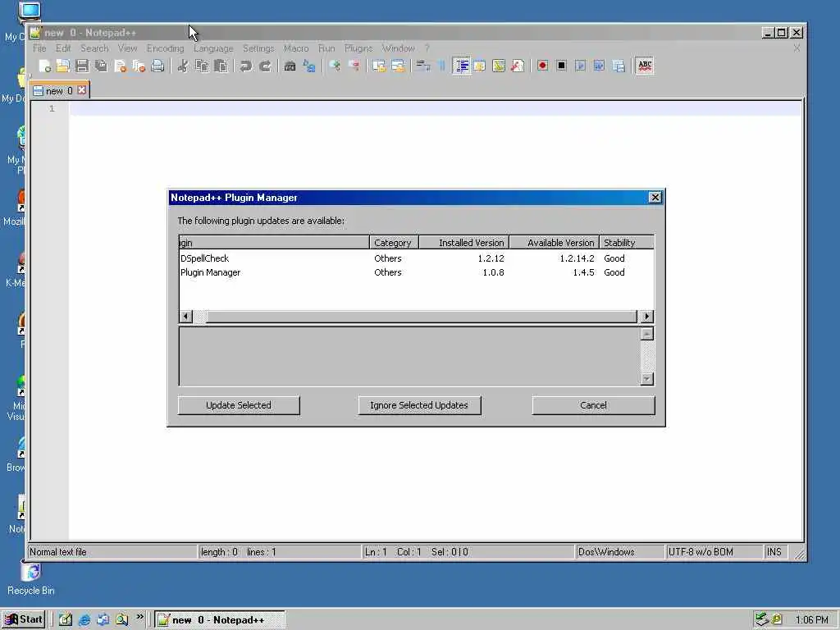This screenshot has height=630, width=840.
Task: Click the Copy toolbar icon
Action: [202, 66]
